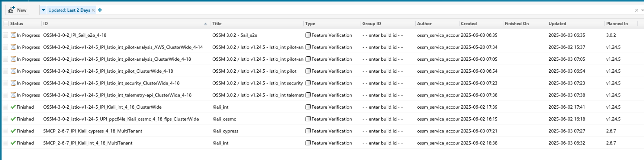Click the New test run icon
Screen dimensions: 644x160
(11, 10)
